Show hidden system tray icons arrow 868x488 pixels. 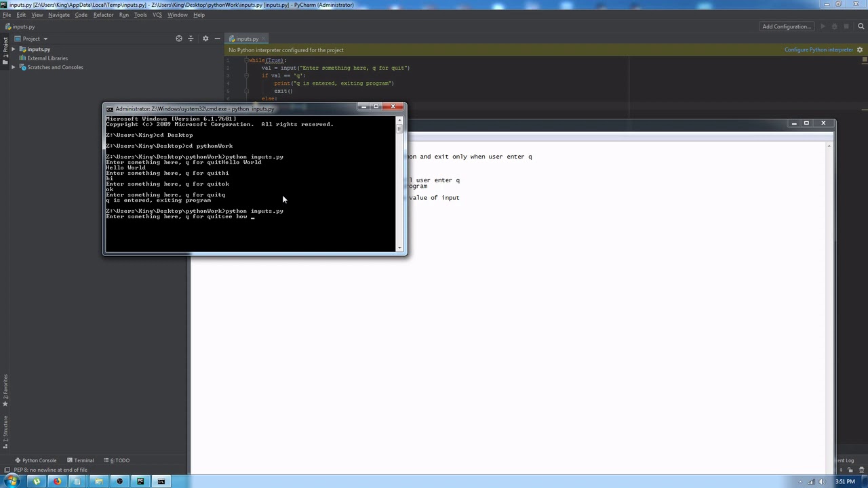[800, 481]
